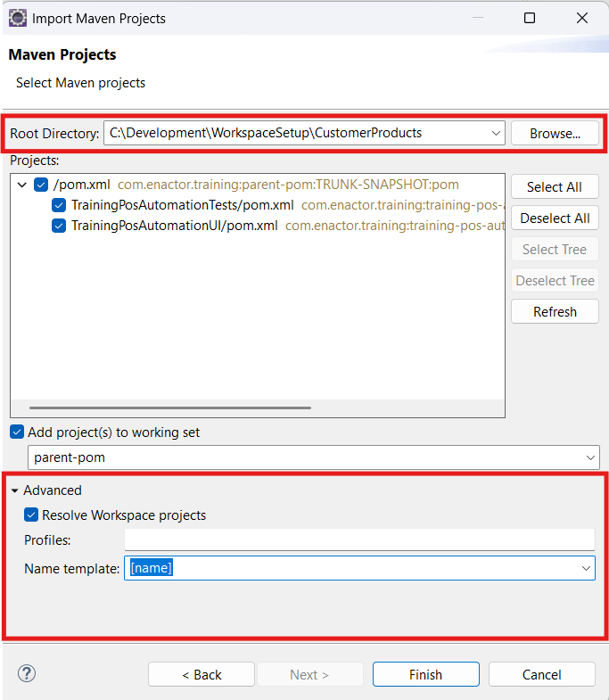Uncheck the /pom.xml parent project checkbox

pos(41,185)
